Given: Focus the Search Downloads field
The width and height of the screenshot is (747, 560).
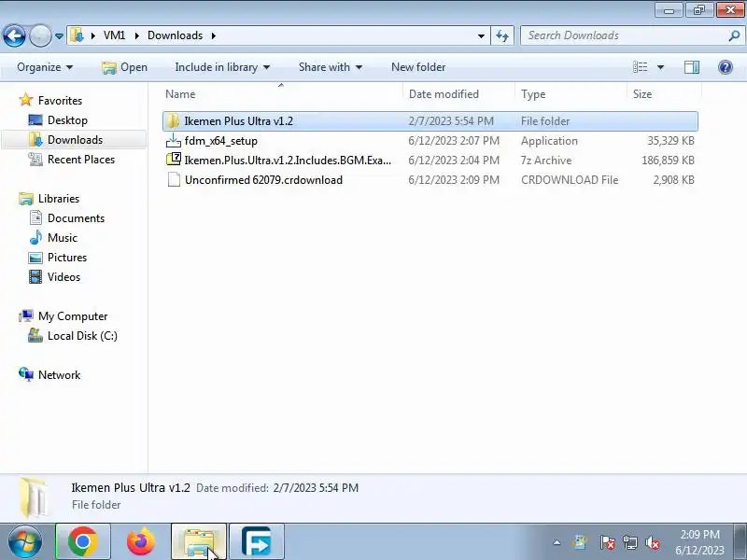Looking at the screenshot, I should [x=624, y=35].
